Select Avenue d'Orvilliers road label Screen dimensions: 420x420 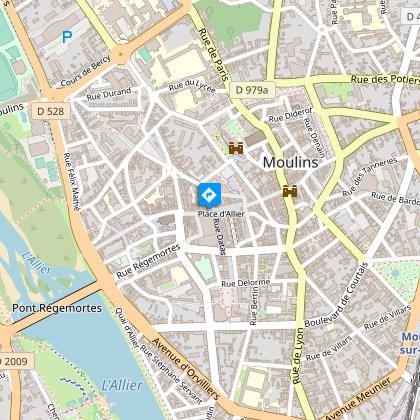pyautogui.click(x=186, y=368)
